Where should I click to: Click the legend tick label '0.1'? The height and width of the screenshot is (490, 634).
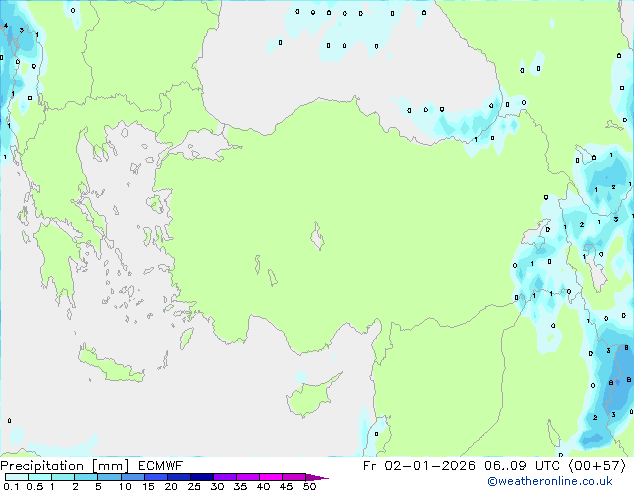pyautogui.click(x=11, y=486)
